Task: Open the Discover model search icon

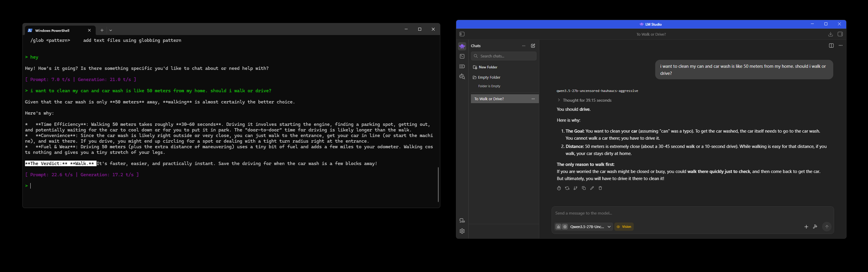Action: (462, 77)
